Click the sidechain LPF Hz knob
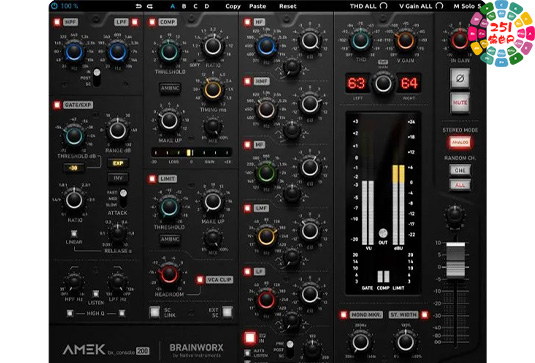This screenshot has width=535, height=363. coord(118,282)
